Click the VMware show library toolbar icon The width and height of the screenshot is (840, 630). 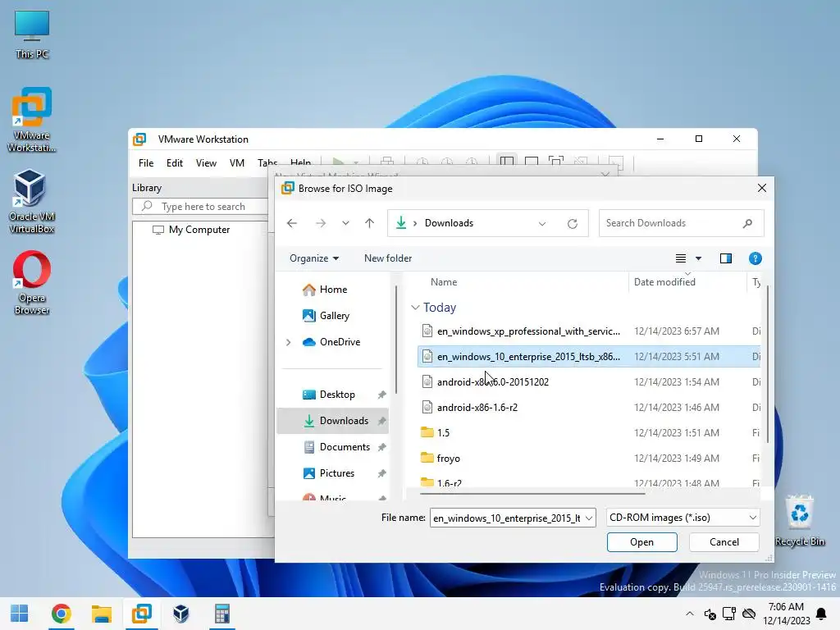(x=506, y=162)
